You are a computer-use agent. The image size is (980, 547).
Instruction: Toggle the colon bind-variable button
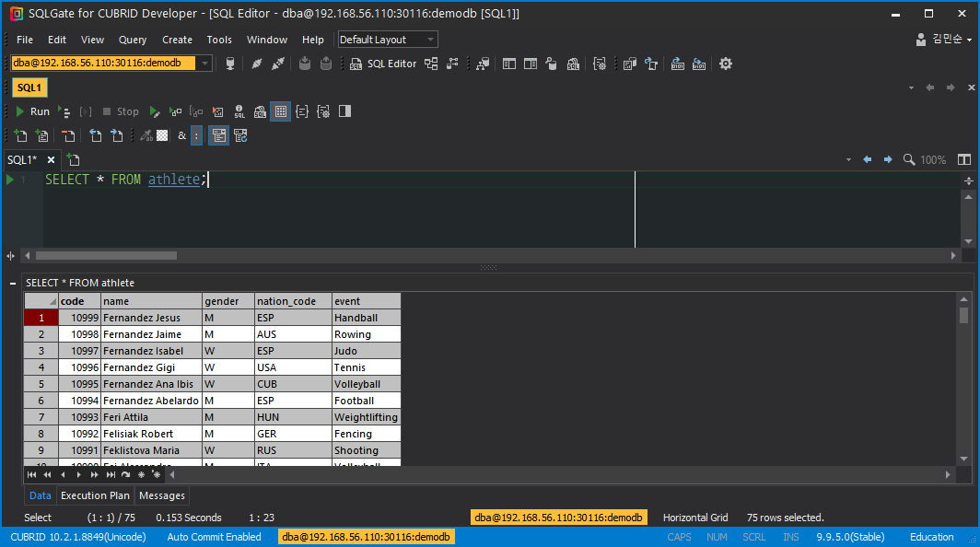point(196,135)
